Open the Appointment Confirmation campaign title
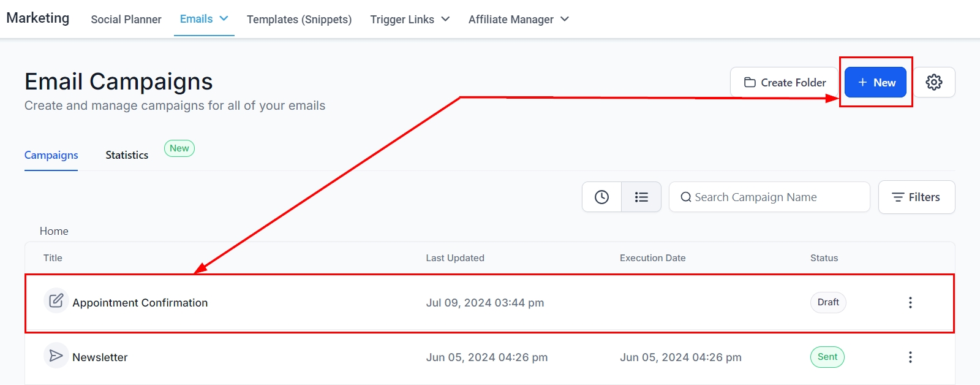The height and width of the screenshot is (385, 980). [140, 303]
